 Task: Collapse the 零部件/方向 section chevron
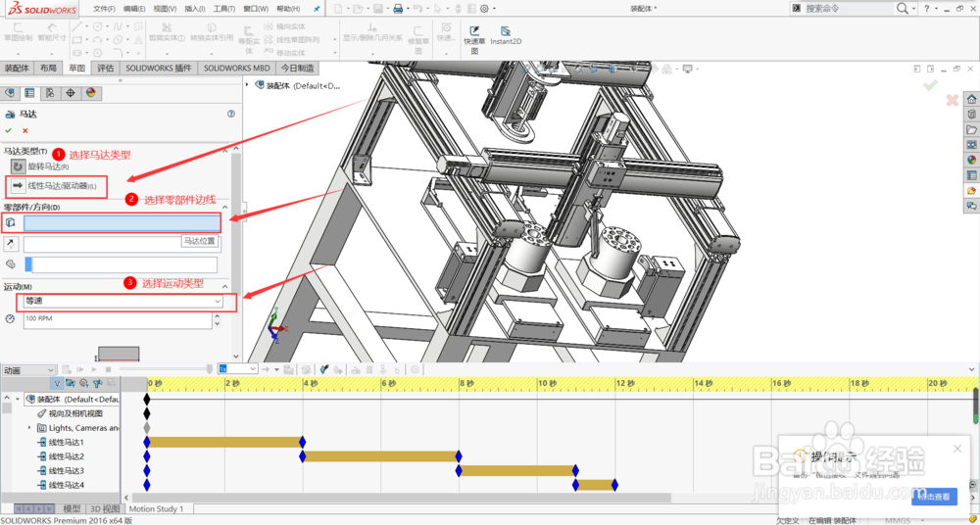click(x=225, y=207)
